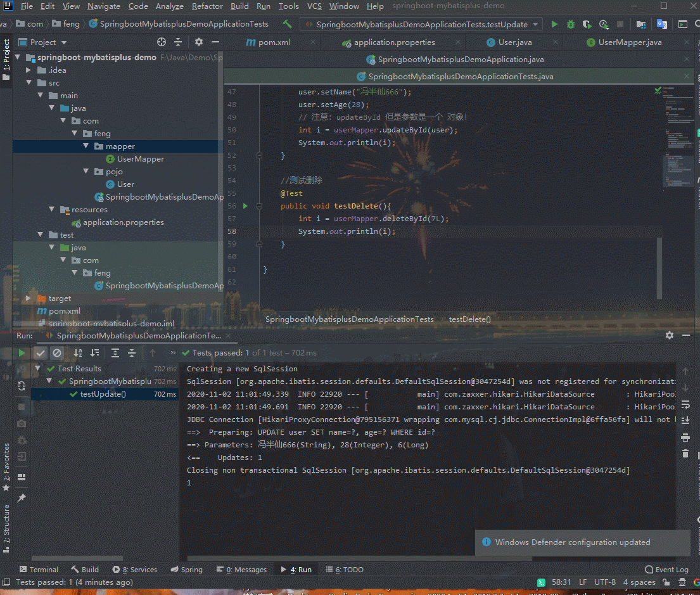Clear console with trash icon
This screenshot has height=595, width=700.
click(685, 454)
